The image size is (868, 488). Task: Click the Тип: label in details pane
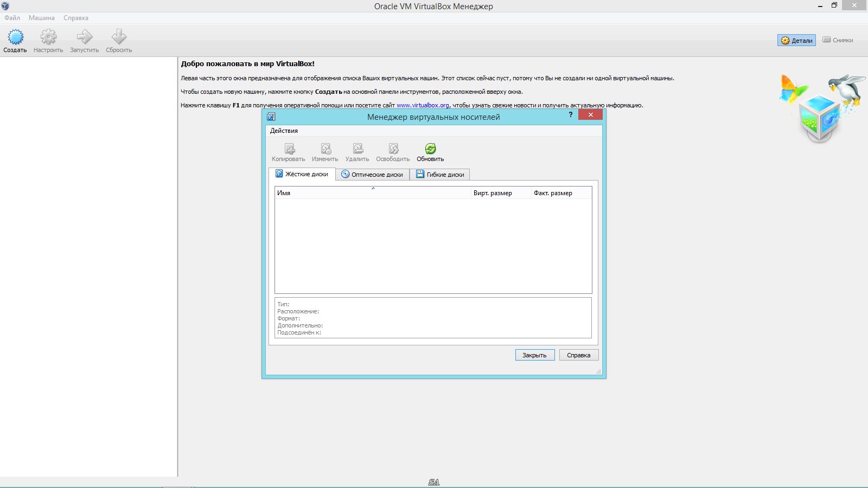point(283,304)
